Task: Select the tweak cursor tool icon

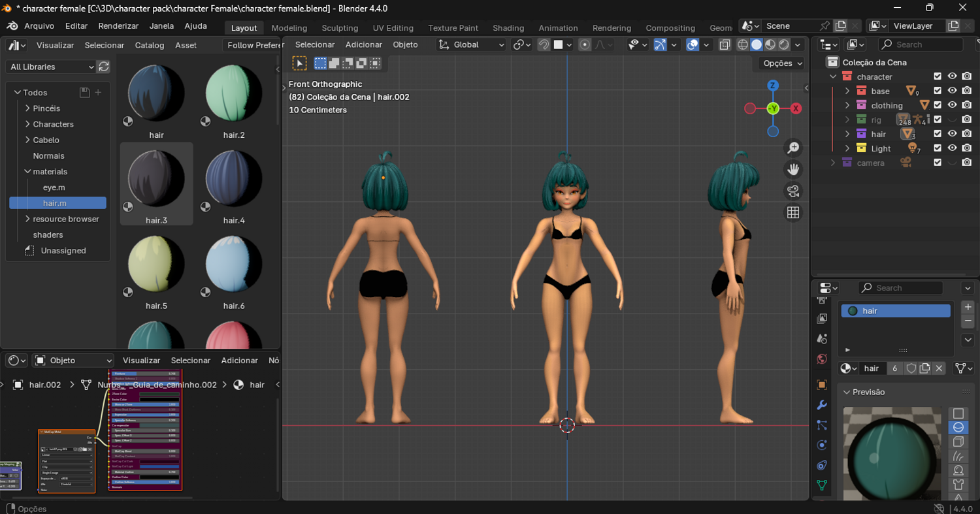Action: [299, 63]
